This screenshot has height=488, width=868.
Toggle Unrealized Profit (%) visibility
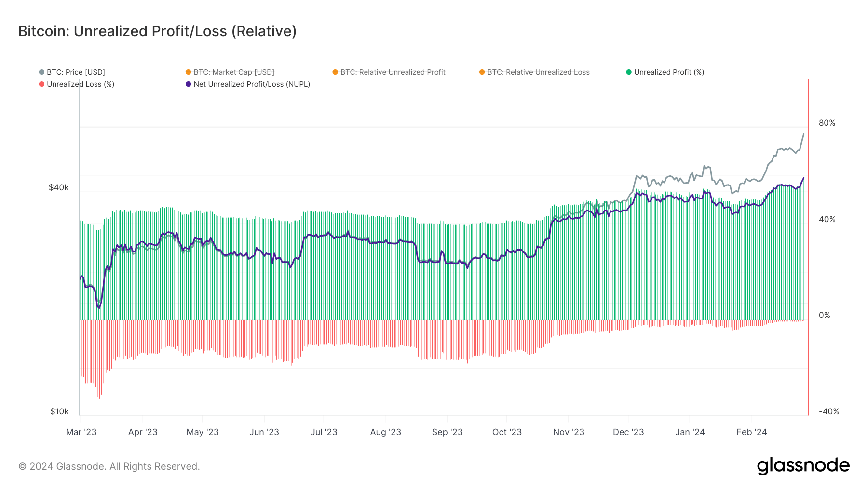click(x=669, y=72)
